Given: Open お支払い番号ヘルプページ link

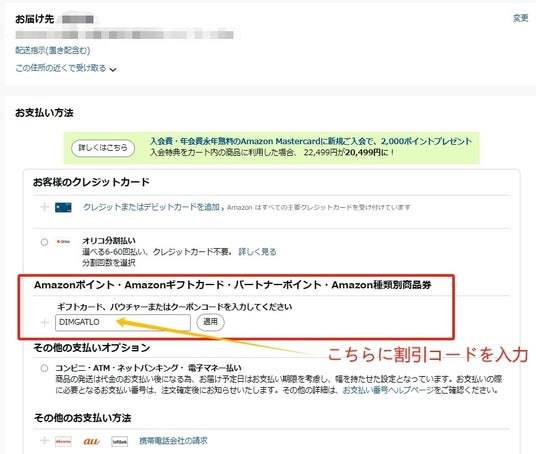Looking at the screenshot, I should (x=388, y=390).
